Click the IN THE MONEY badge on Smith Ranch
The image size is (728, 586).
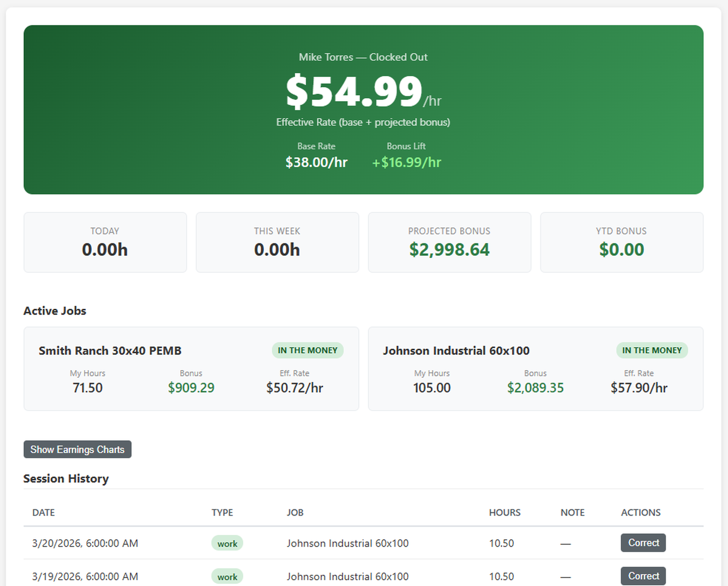pyautogui.click(x=307, y=350)
